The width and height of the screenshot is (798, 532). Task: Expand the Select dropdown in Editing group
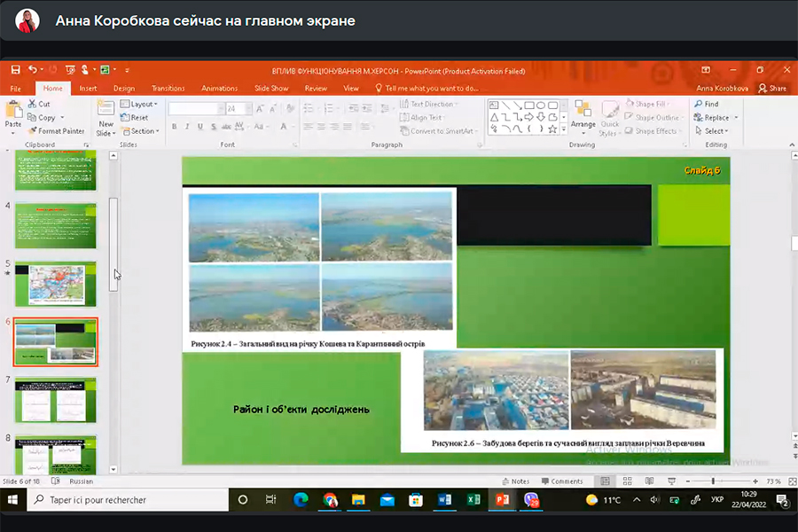(715, 131)
